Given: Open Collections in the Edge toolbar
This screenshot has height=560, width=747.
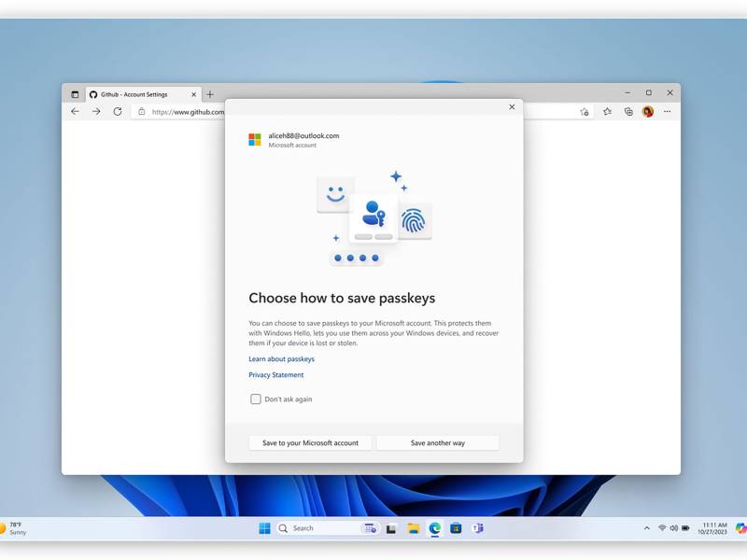Looking at the screenshot, I should click(x=628, y=111).
